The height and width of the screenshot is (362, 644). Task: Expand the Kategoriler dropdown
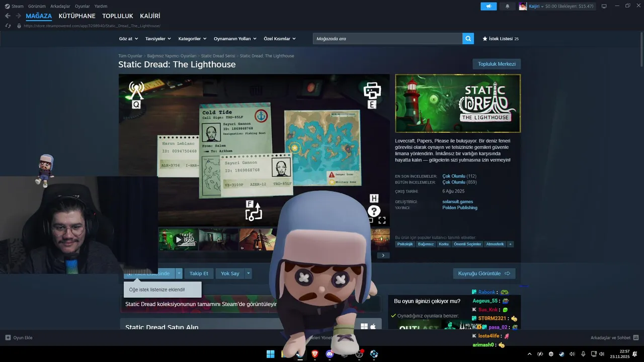[x=193, y=39]
